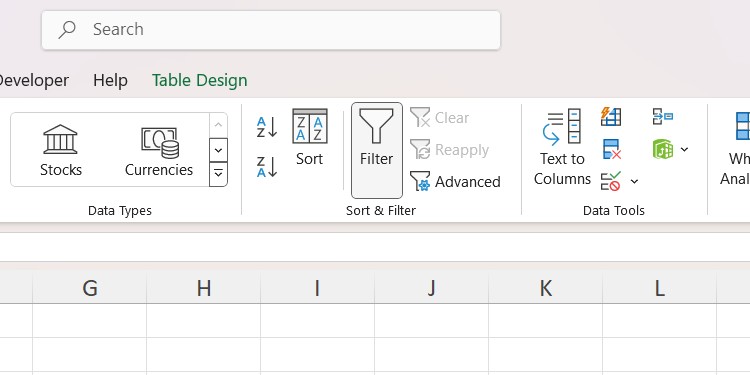Sort A to Z ascending
The image size is (750, 375).
pos(266,127)
